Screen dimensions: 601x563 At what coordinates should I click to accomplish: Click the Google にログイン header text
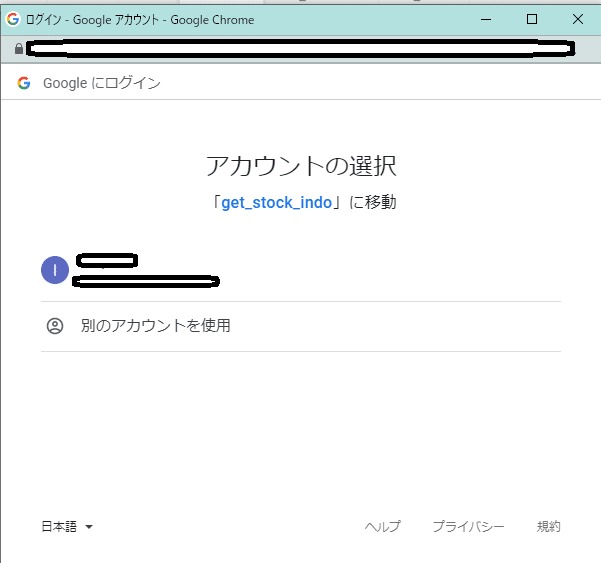pos(102,83)
